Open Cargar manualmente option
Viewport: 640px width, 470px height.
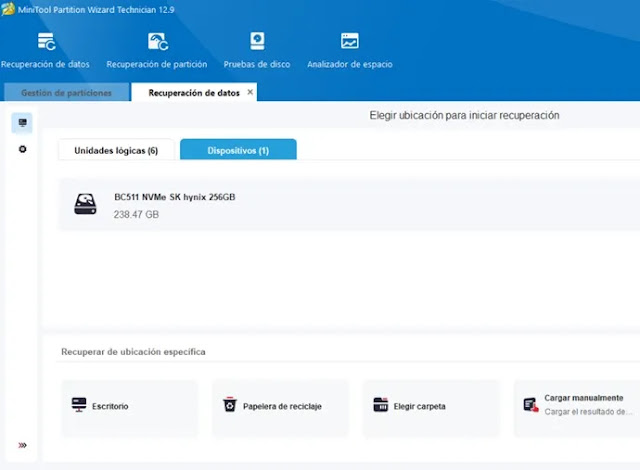[577, 409]
